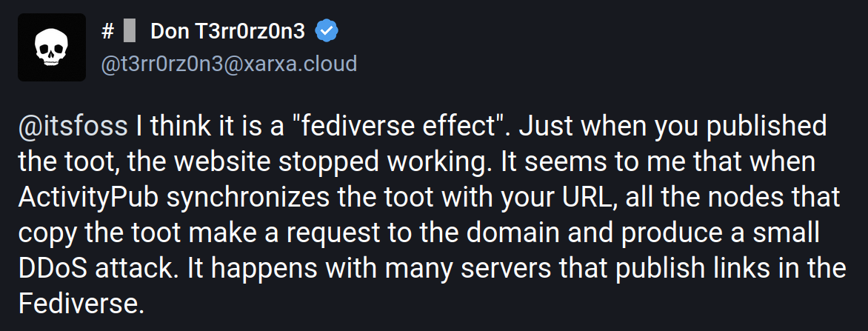The height and width of the screenshot is (331, 868).
Task: Click the @t3rr0rz0n3@xarxa.cloud handle
Action: 229,64
